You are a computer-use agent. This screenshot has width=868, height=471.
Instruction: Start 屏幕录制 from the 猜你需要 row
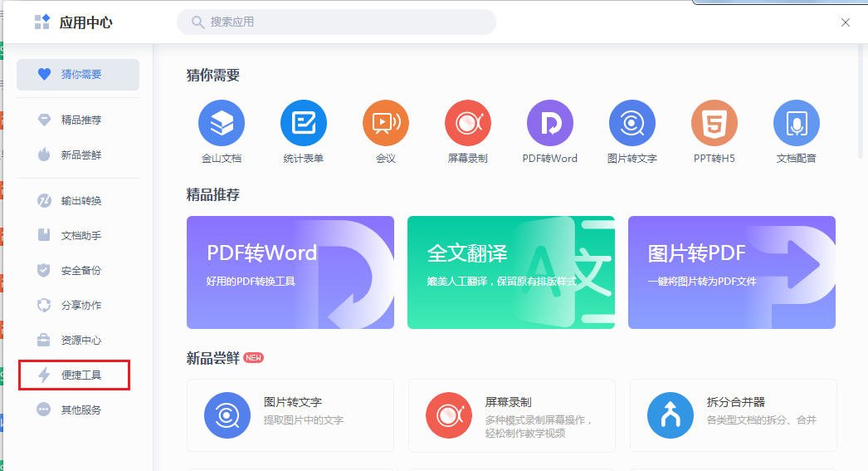tap(468, 123)
